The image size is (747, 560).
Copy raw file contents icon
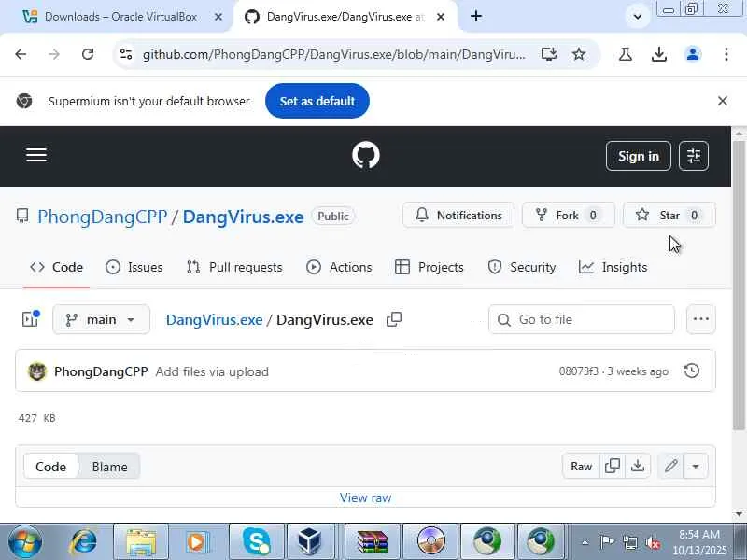point(613,466)
